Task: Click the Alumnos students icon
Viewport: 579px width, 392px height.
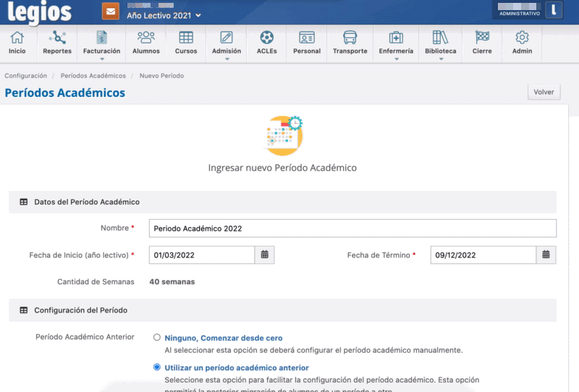Action: tap(146, 43)
